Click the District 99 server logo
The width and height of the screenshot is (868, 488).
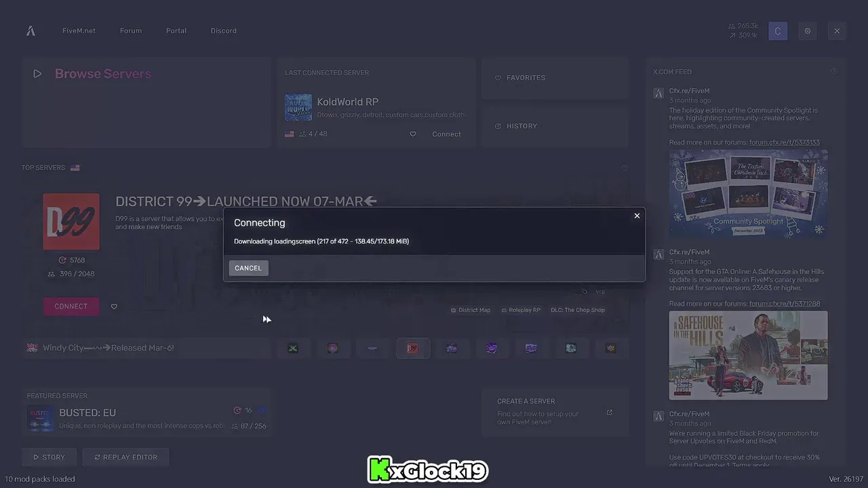click(x=71, y=222)
